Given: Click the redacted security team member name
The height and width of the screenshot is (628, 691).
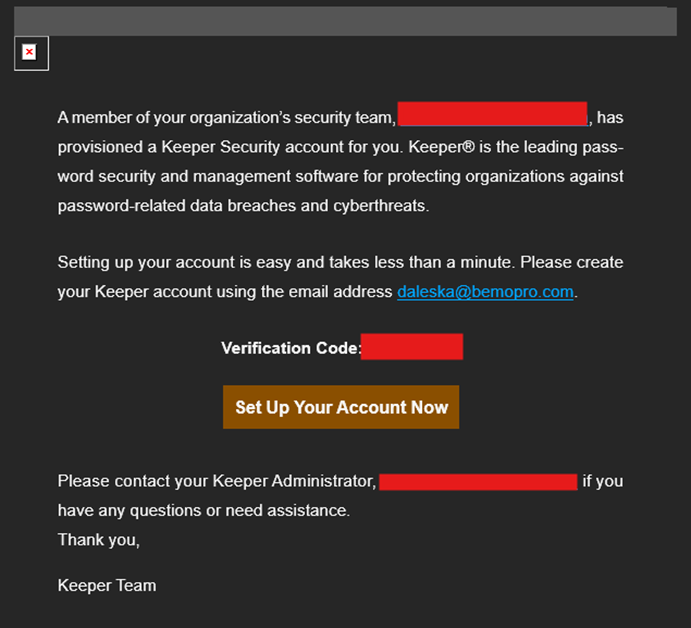Looking at the screenshot, I should (x=493, y=115).
